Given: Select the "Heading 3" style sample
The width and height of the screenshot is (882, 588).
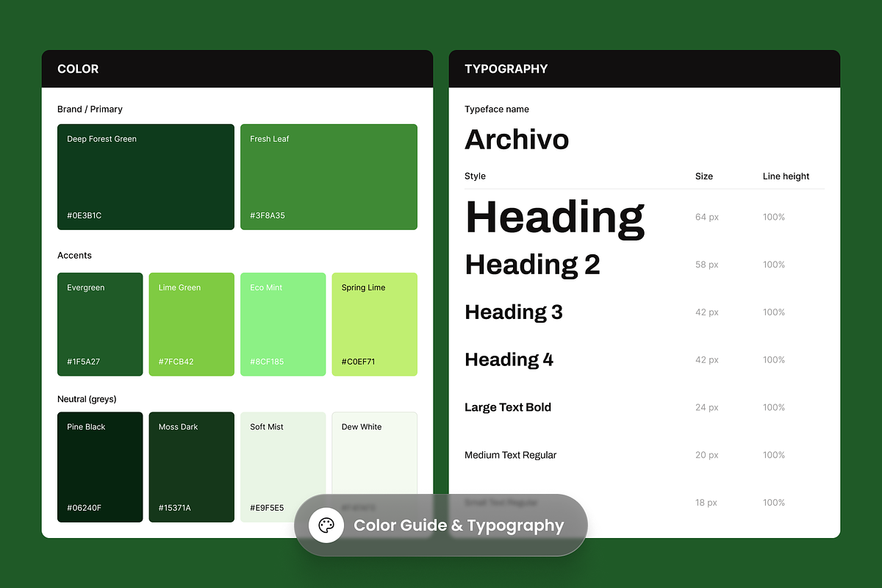Looking at the screenshot, I should tap(514, 312).
